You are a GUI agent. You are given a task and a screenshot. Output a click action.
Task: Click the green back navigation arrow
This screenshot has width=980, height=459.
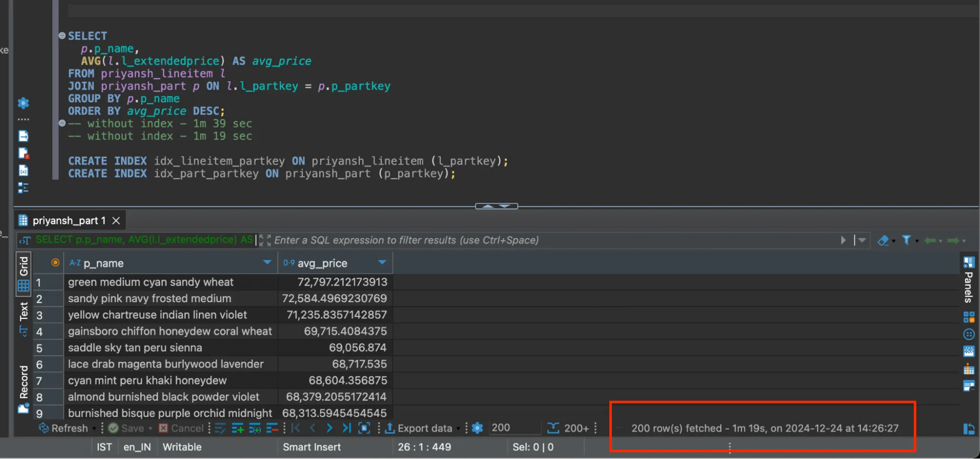coord(930,241)
